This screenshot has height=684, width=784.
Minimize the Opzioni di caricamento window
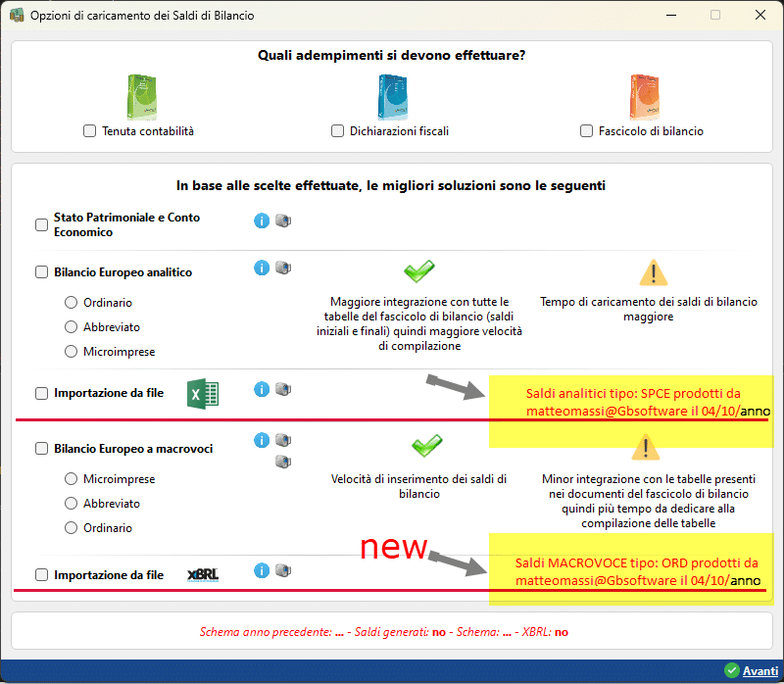671,15
